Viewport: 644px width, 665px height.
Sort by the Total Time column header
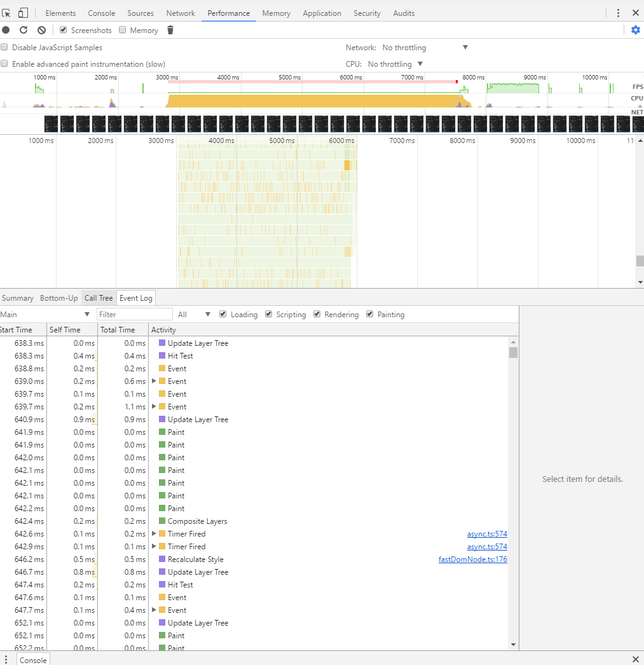point(123,329)
